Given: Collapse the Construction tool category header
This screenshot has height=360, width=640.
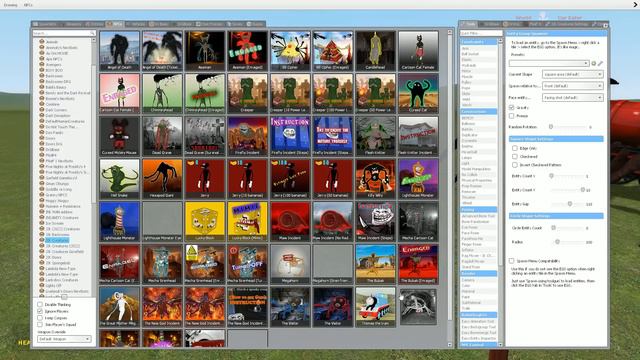Looking at the screenshot, I should [x=478, y=111].
